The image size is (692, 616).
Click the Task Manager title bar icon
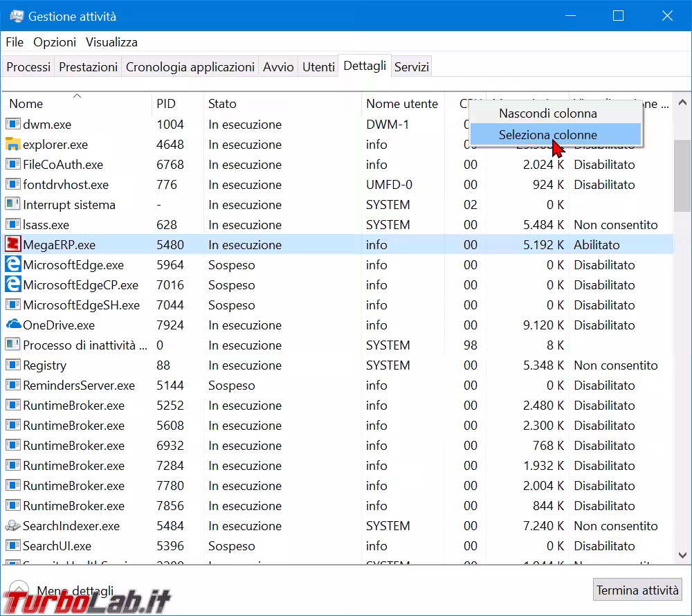(x=17, y=16)
